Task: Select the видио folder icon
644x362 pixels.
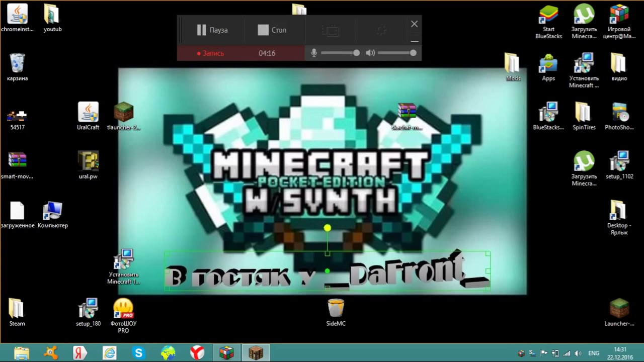Action: tap(619, 67)
